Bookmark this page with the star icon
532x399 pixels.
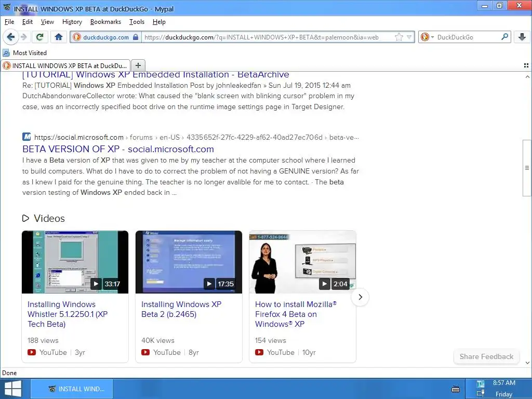click(399, 37)
